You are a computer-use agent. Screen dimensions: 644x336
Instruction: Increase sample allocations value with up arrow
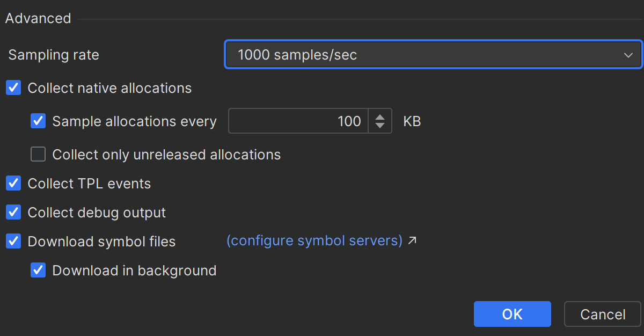tap(380, 116)
